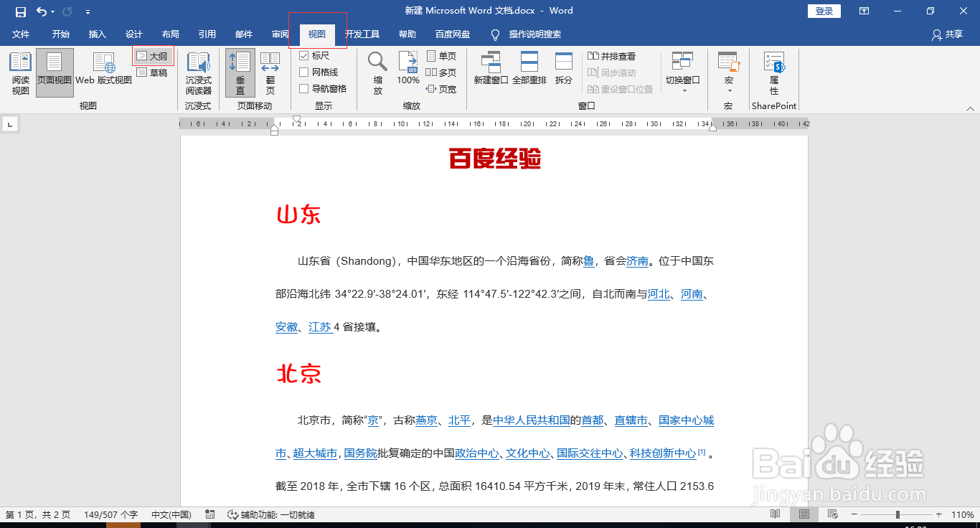Click the tab selector at ruler corner

point(10,125)
